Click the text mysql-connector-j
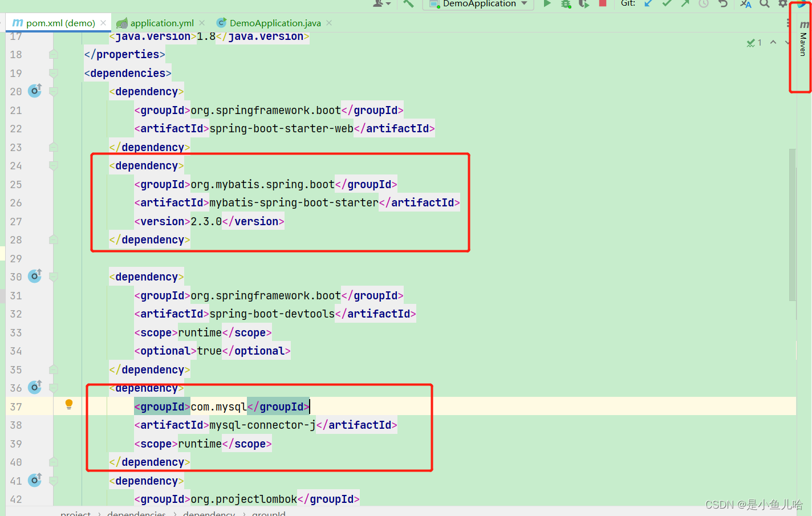 [x=263, y=425]
